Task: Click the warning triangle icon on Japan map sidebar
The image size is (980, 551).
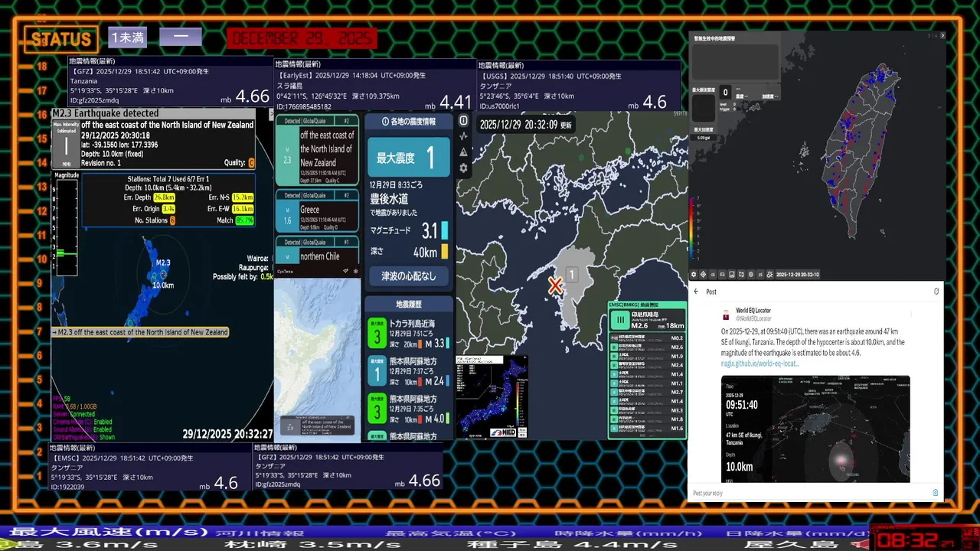Action: pos(463,152)
